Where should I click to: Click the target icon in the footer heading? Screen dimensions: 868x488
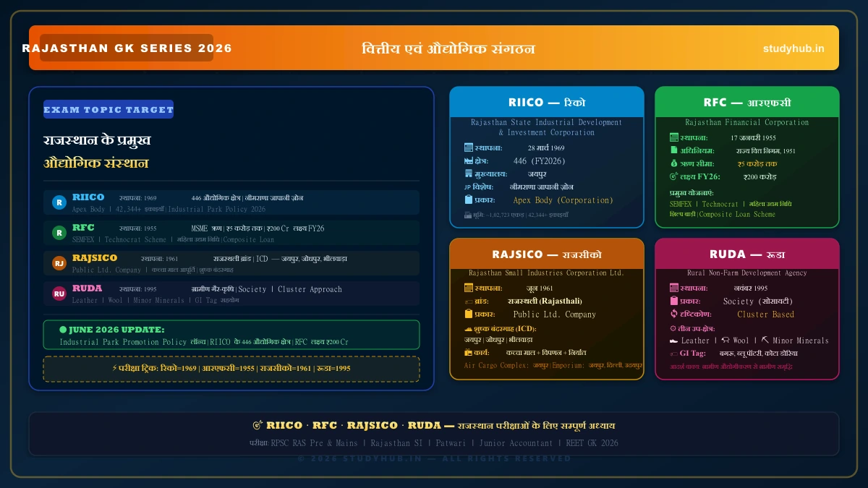click(258, 426)
